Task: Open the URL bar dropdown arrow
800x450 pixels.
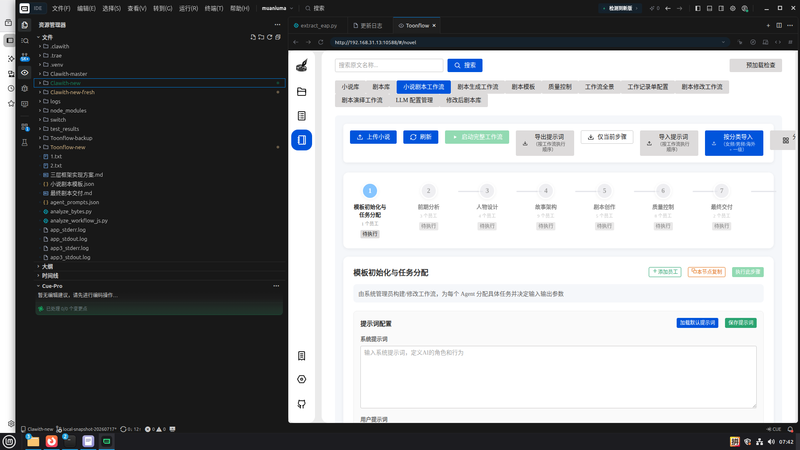Action: (723, 42)
